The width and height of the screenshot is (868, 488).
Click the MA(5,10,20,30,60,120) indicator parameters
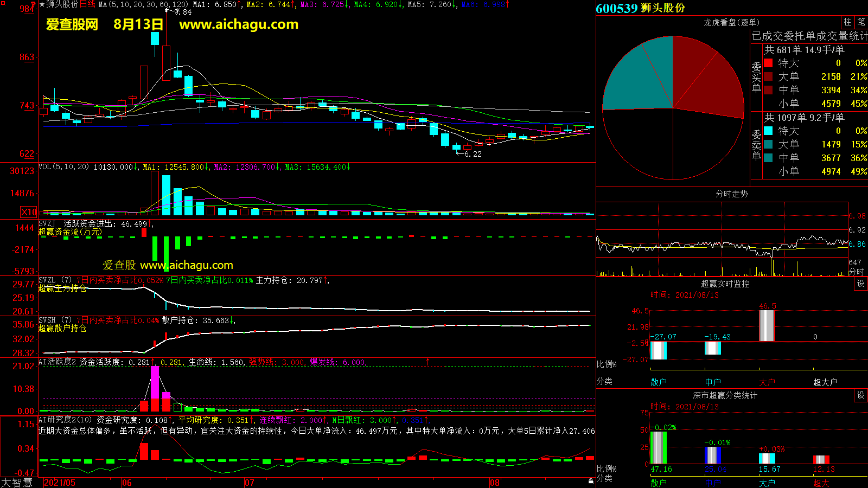click(143, 4)
